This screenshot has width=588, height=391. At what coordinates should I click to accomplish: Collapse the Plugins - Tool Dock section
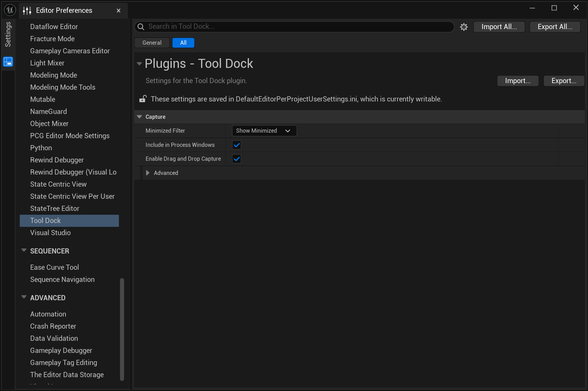[139, 64]
